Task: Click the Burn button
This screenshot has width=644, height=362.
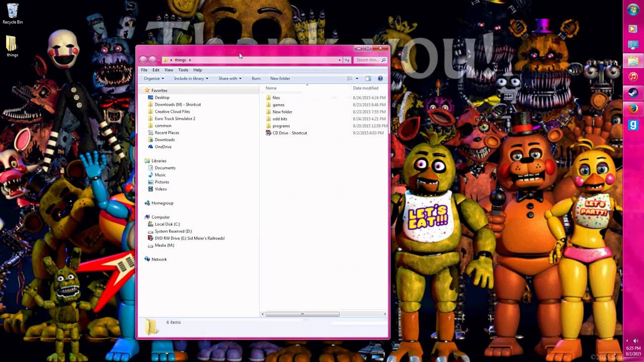Action: [256, 78]
